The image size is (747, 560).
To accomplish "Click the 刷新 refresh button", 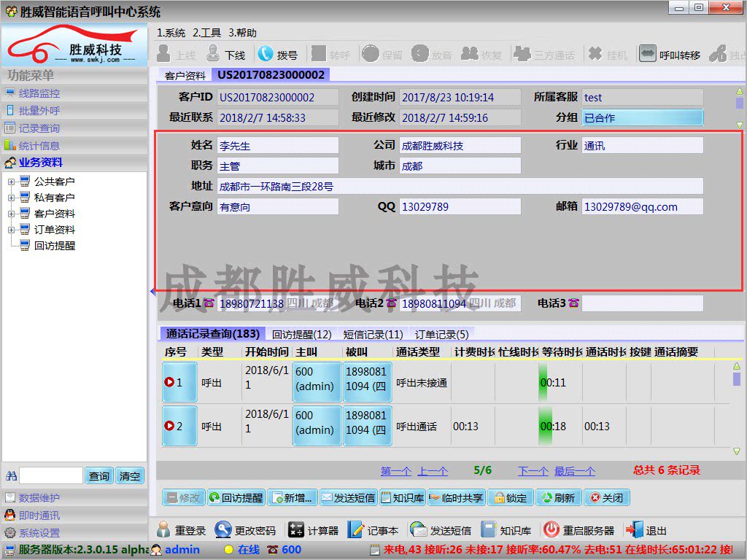I will [557, 498].
